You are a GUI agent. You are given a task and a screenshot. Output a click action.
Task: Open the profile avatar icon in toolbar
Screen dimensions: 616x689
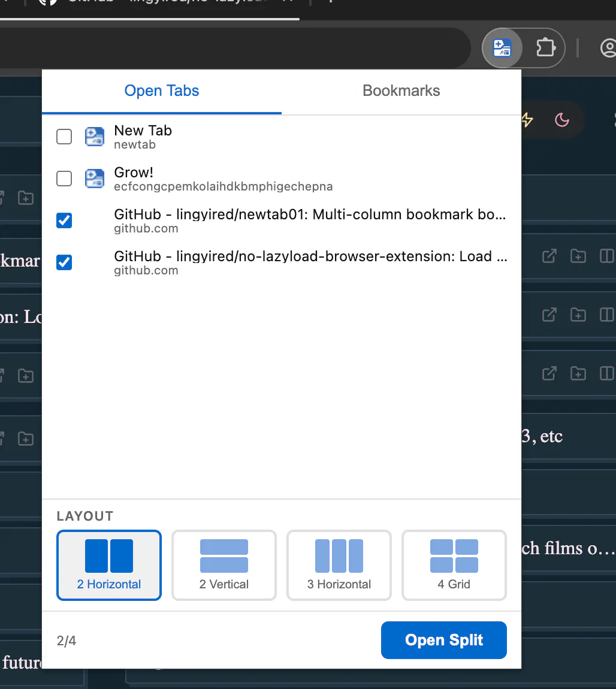coord(609,48)
